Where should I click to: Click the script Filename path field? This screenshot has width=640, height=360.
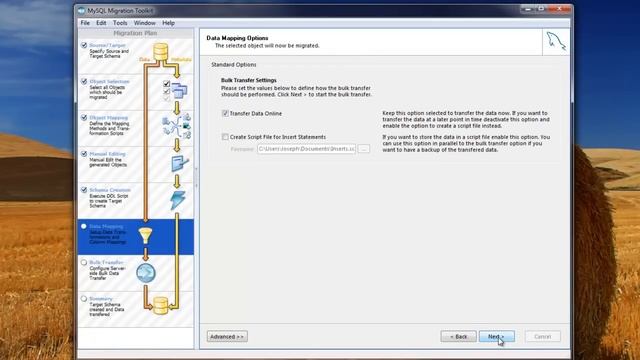(x=306, y=149)
